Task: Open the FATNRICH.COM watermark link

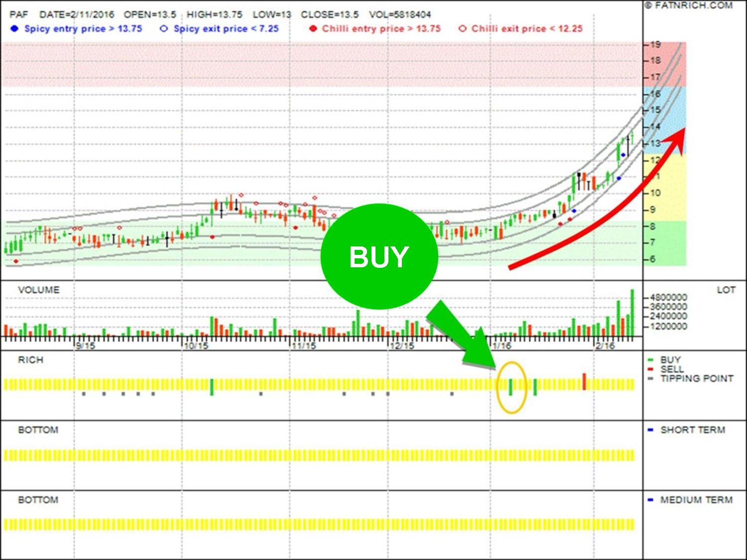Action: click(689, 5)
